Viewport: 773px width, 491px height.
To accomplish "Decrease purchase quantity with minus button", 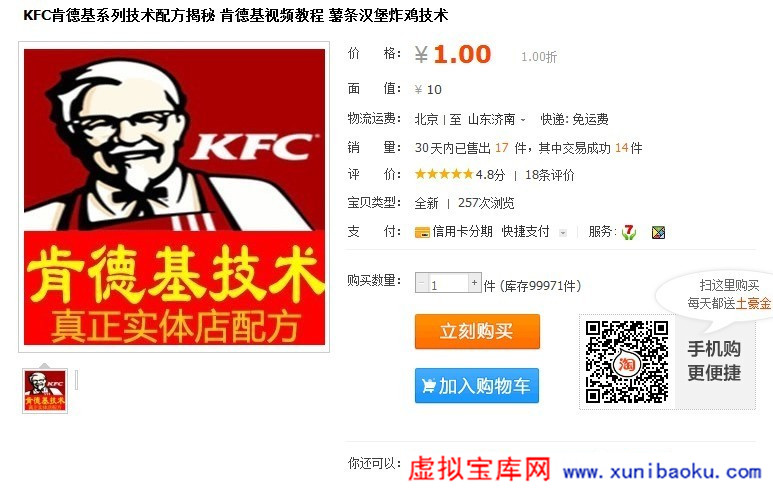I will pos(422,283).
